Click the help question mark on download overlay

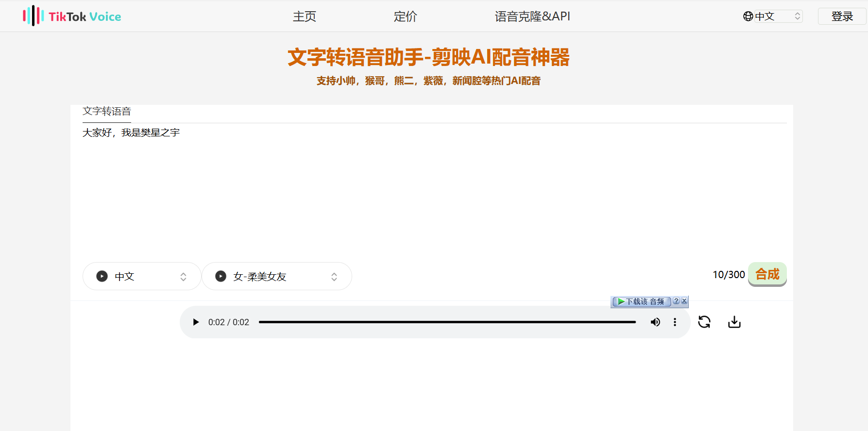[676, 301]
